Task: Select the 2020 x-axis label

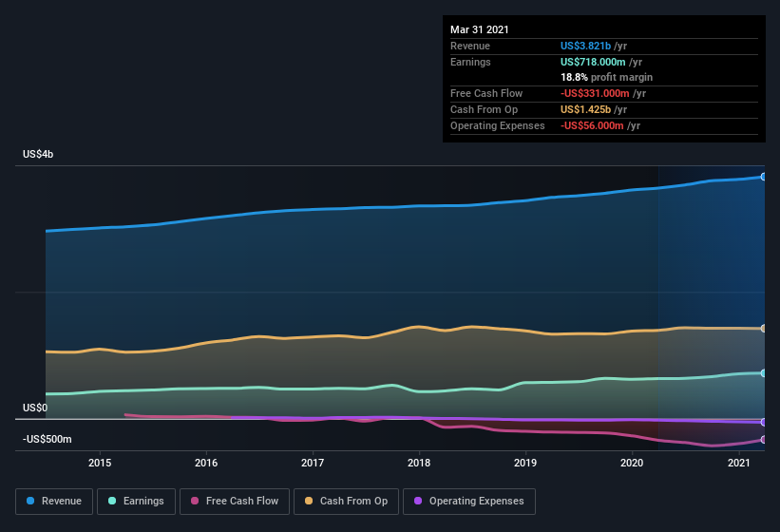Action: [x=632, y=463]
